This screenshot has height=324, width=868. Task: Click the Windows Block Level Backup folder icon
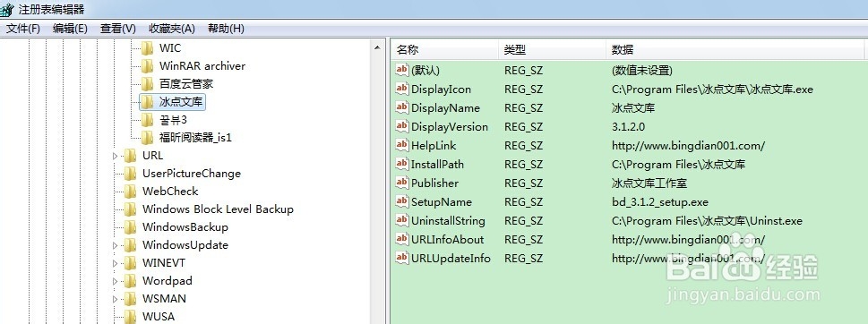point(130,209)
